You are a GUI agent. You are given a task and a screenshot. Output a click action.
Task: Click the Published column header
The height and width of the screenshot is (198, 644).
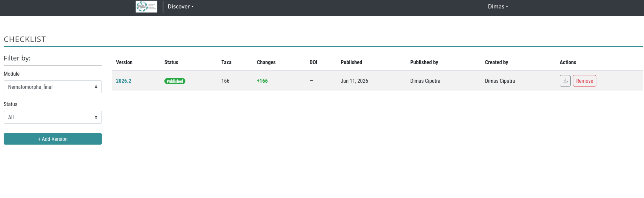tap(351, 62)
